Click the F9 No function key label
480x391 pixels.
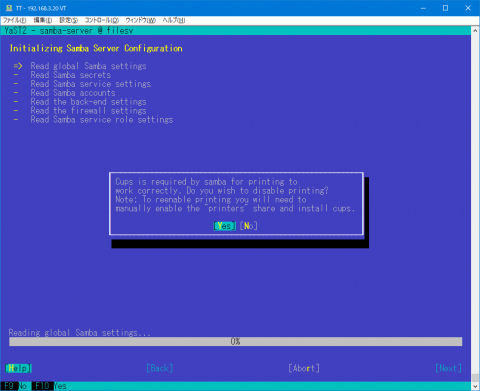tap(16, 386)
